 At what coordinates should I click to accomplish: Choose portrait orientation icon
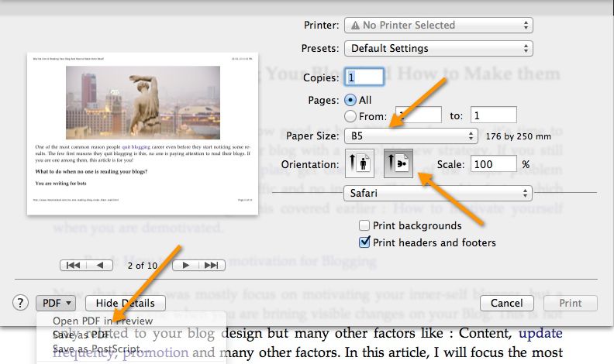tap(360, 163)
